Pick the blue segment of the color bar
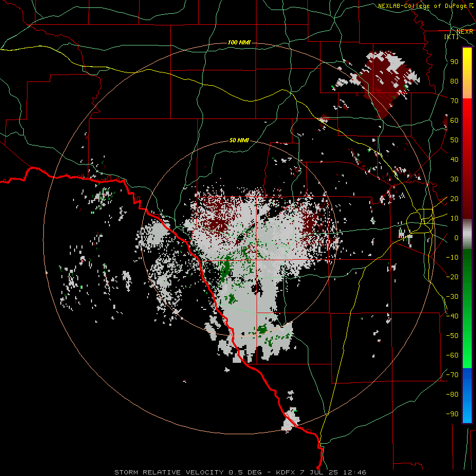 tap(467, 395)
